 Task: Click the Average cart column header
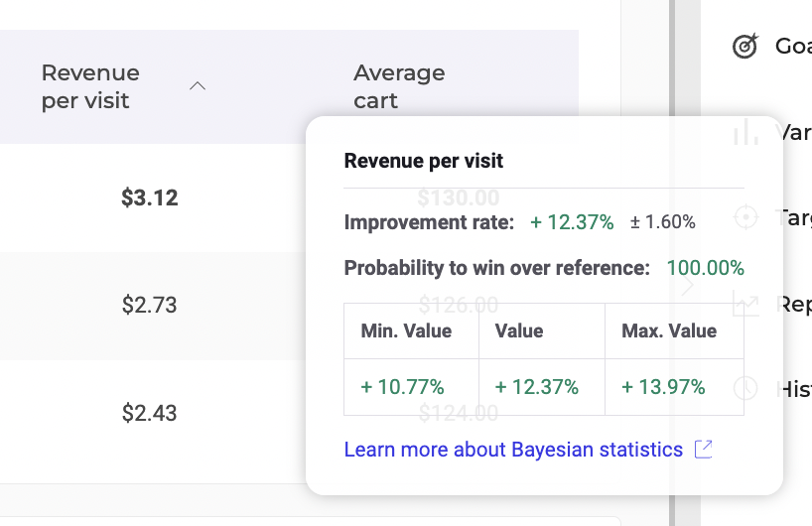pyautogui.click(x=399, y=86)
